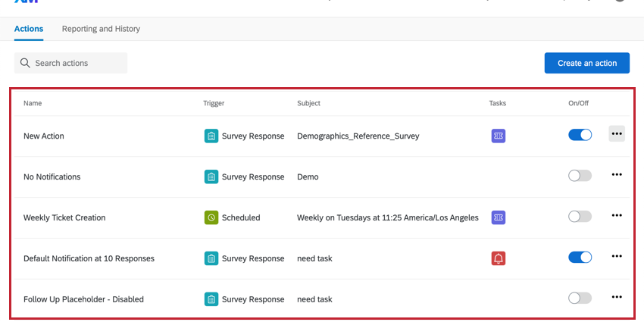Viewport: 644px width, 322px height.
Task: Open the three-dot menu for No Notifications
Action: (617, 174)
